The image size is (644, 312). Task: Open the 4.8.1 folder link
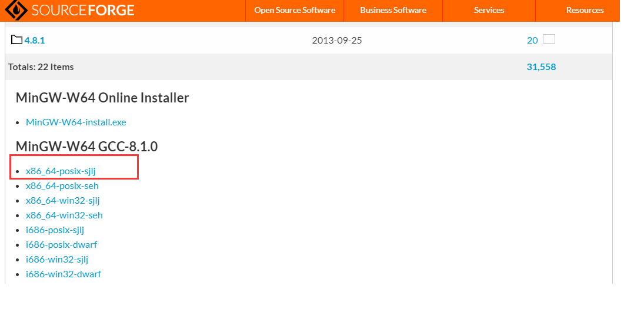tap(35, 40)
